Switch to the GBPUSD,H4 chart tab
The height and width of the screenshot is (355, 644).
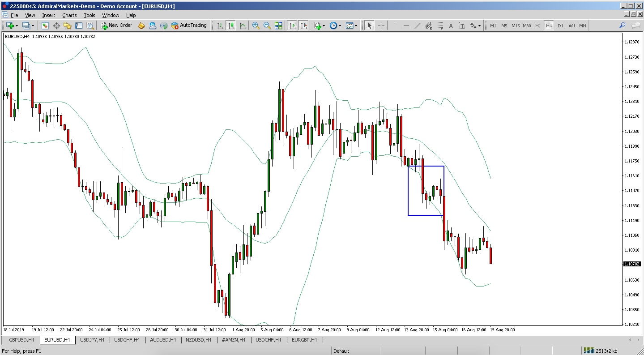[21, 340]
